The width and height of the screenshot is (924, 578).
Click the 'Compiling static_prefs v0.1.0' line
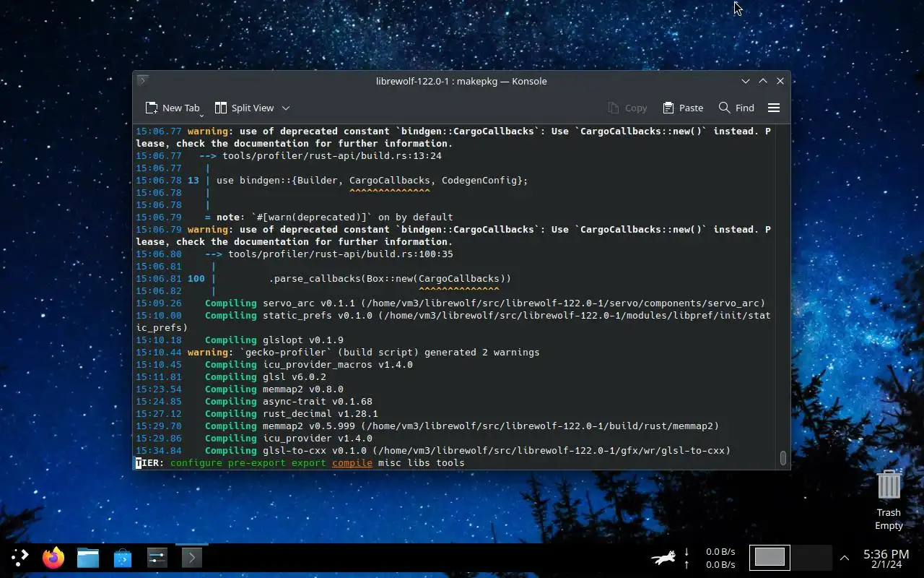click(x=453, y=322)
